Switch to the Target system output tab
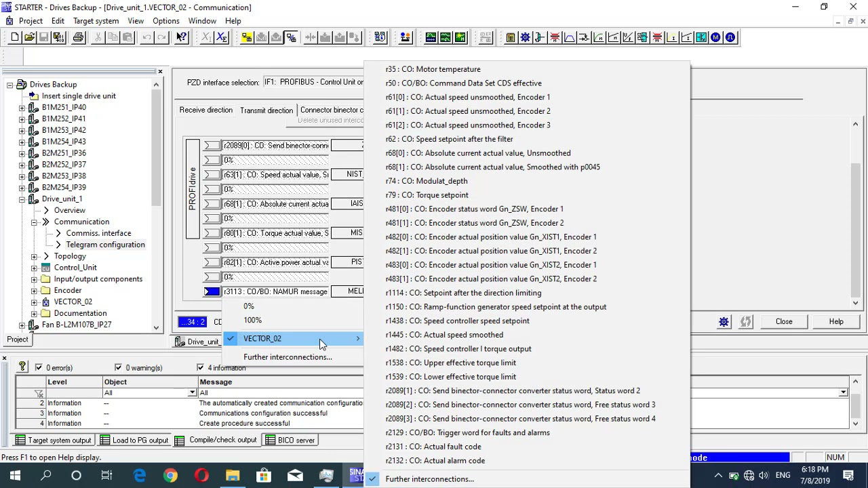This screenshot has width=868, height=488. click(54, 441)
